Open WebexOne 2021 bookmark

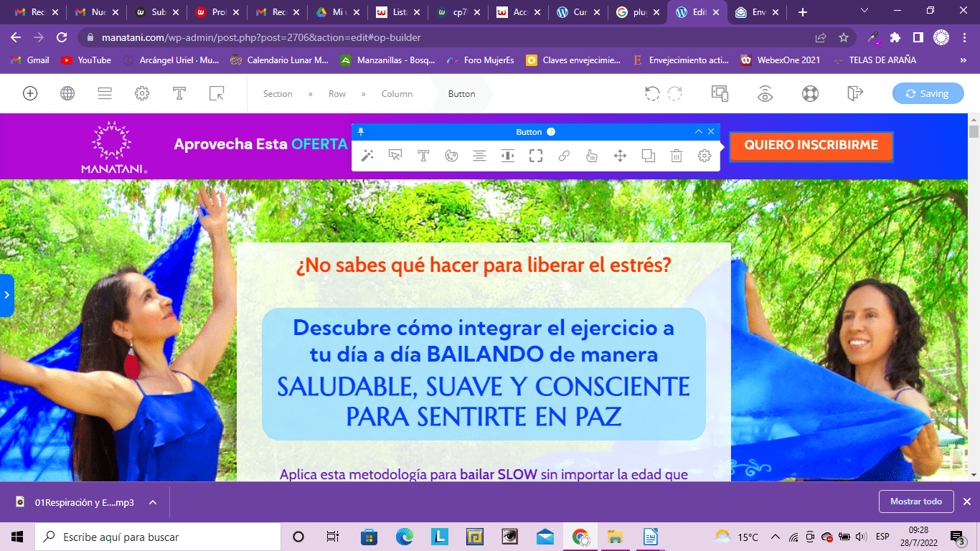[780, 60]
